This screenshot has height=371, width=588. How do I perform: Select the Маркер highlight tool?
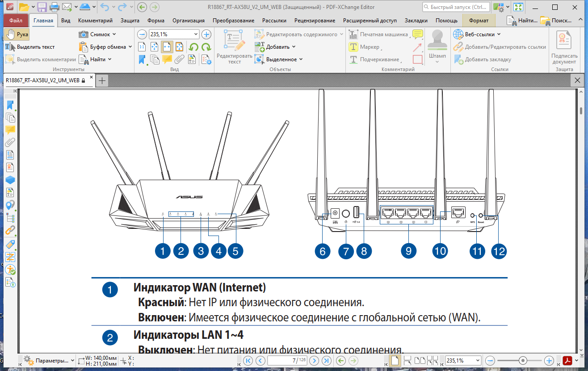[365, 47]
